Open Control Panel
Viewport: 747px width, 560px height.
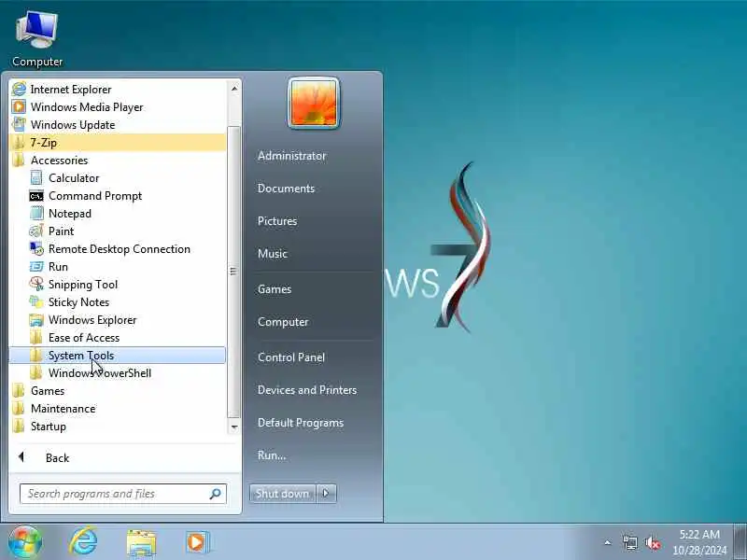(291, 357)
